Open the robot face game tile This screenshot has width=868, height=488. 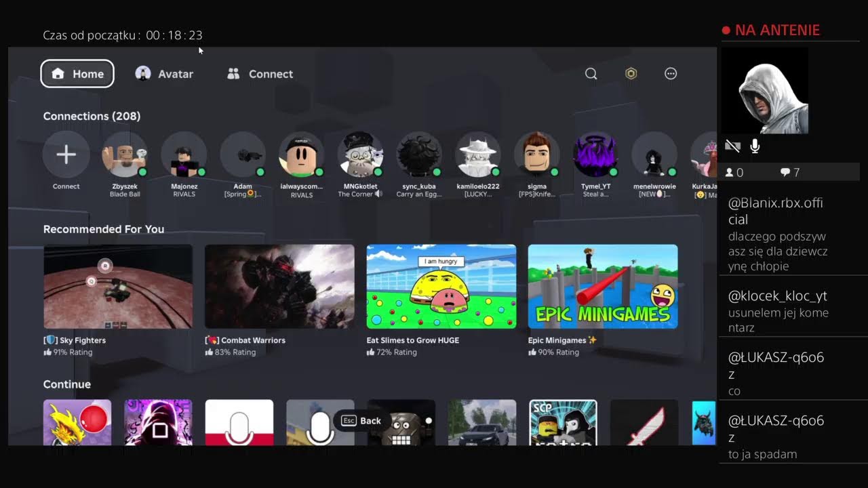point(401,422)
